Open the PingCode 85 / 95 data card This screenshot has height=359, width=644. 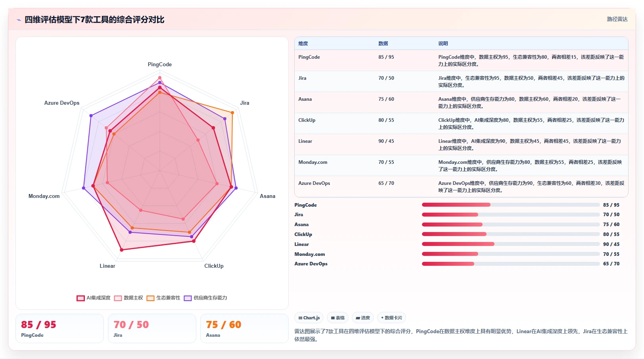[59, 328]
